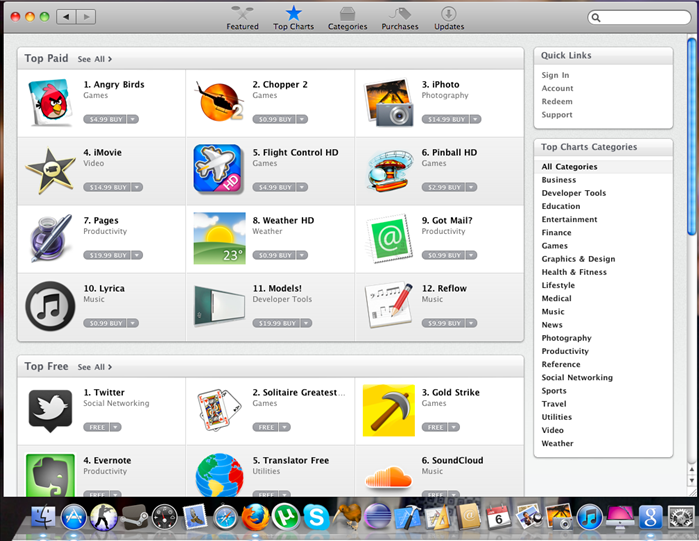
Task: Expand the iPhoto buy options arrow
Action: [475, 119]
